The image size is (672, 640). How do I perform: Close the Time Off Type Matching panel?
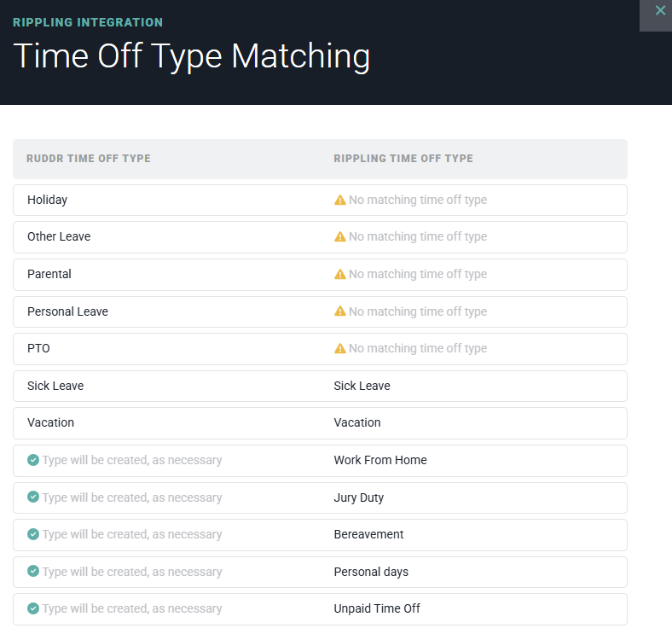(659, 10)
